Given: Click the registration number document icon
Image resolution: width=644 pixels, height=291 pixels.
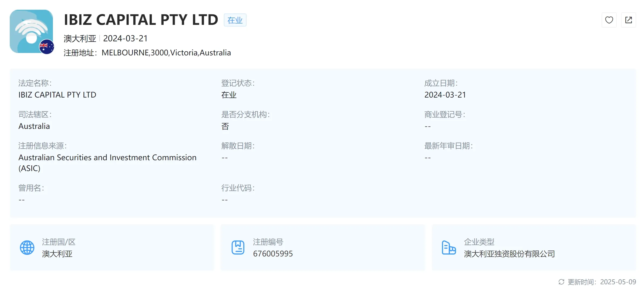Looking at the screenshot, I should [238, 247].
